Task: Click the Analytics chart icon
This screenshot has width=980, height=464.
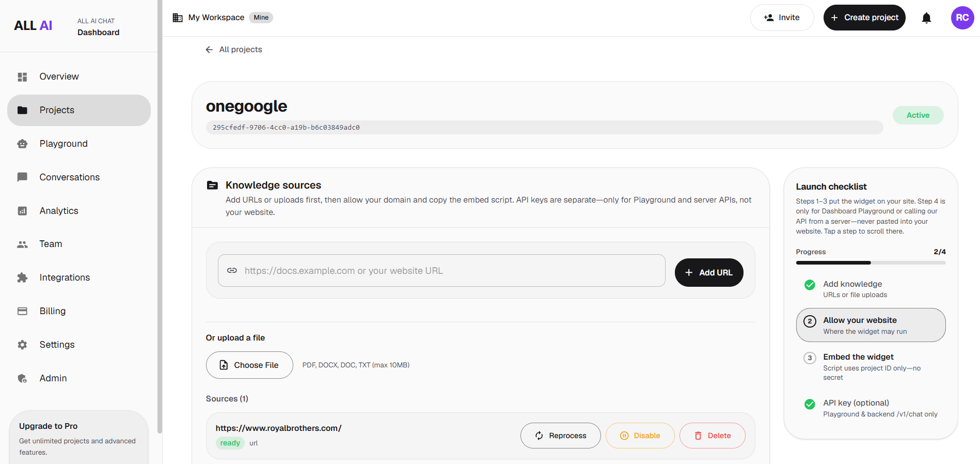Action: (22, 211)
